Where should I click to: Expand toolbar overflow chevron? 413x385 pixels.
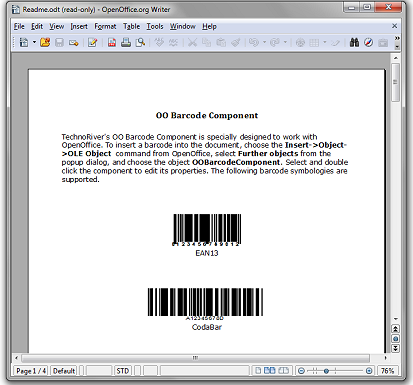(x=397, y=38)
